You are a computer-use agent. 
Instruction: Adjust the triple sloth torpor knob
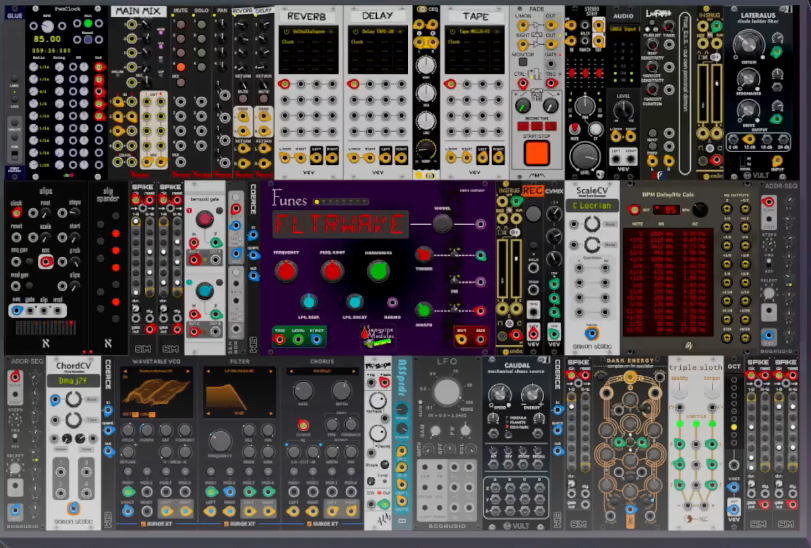[712, 391]
